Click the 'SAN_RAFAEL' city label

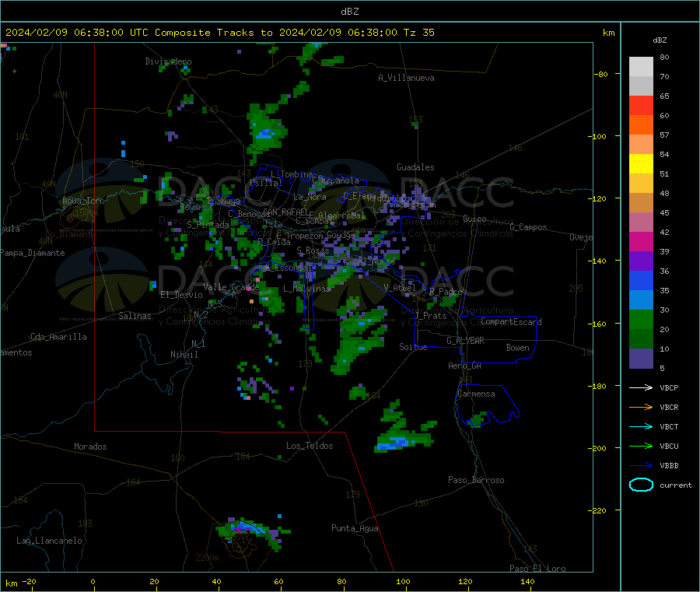coord(285,212)
